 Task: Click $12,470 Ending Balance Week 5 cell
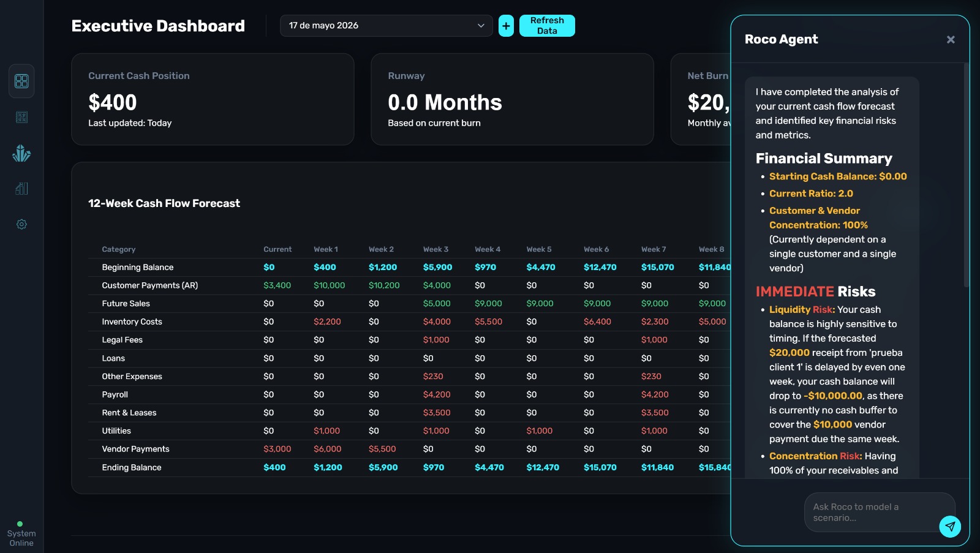(543, 467)
